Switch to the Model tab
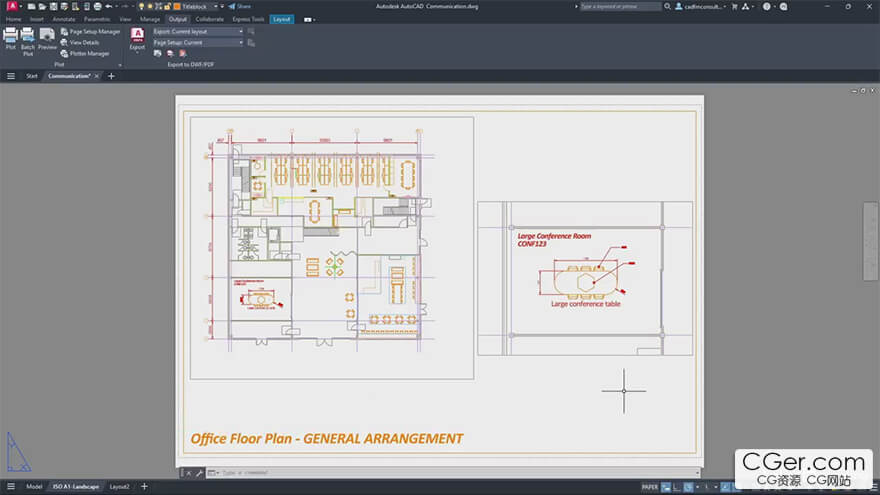Image resolution: width=880 pixels, height=495 pixels. click(34, 487)
